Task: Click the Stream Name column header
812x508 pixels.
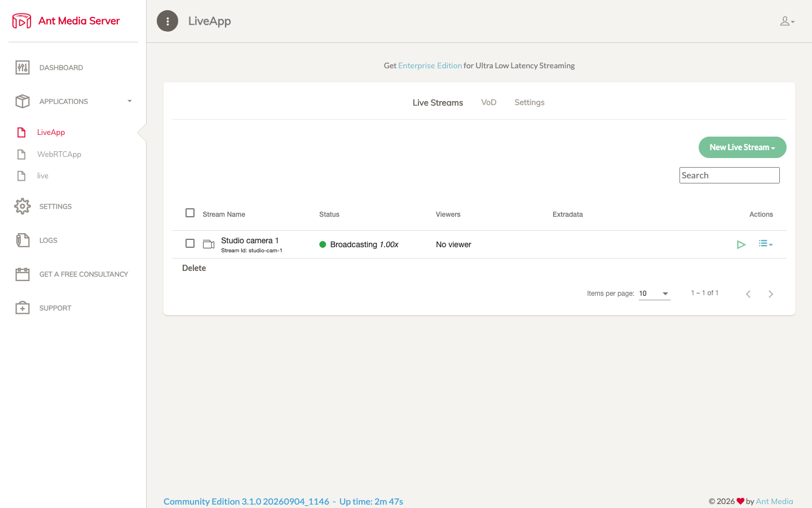Action: [x=224, y=214]
